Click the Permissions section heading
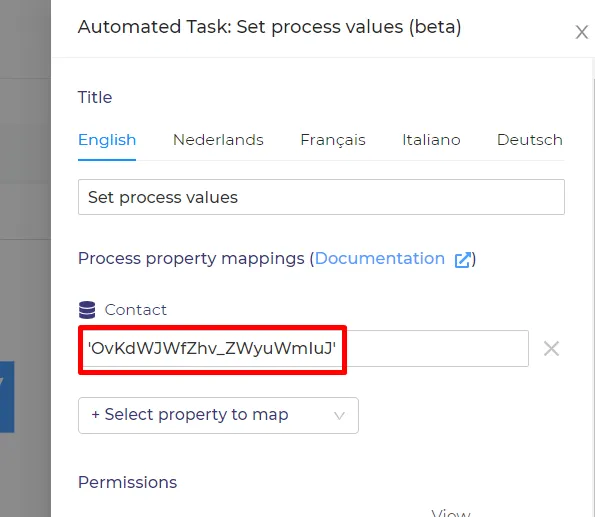 pos(128,482)
